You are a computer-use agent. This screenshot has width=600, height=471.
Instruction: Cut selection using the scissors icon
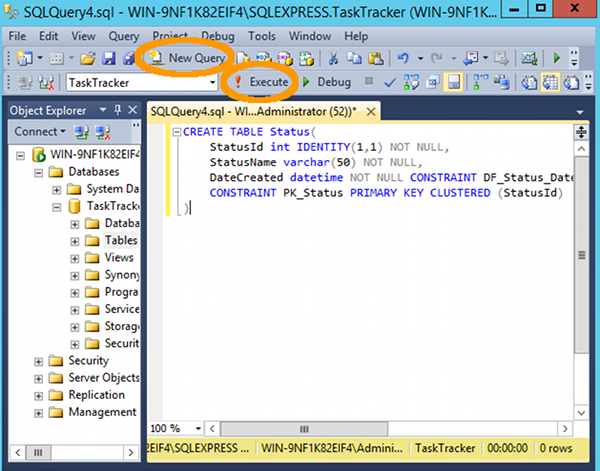tap(333, 58)
